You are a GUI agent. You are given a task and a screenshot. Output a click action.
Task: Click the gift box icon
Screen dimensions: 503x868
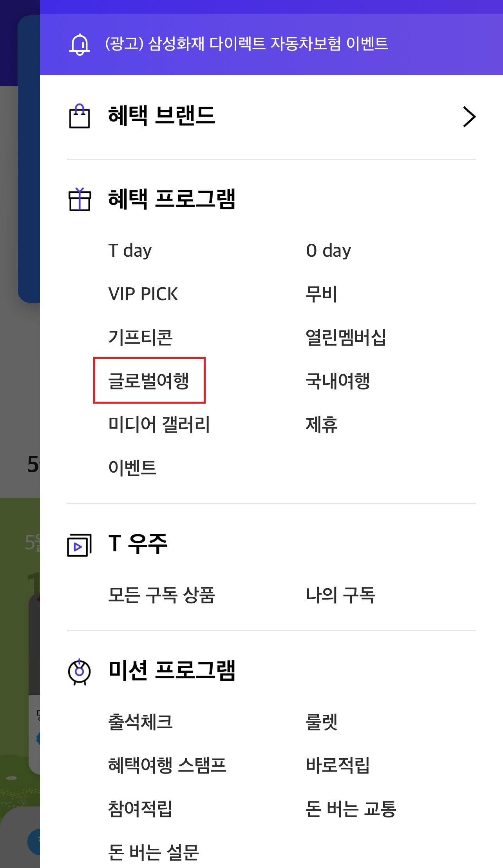tap(80, 199)
